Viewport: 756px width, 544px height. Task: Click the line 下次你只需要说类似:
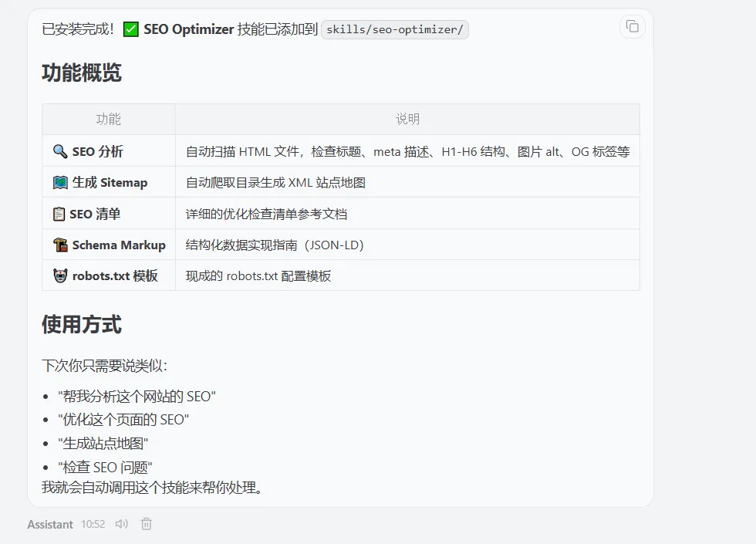point(104,366)
